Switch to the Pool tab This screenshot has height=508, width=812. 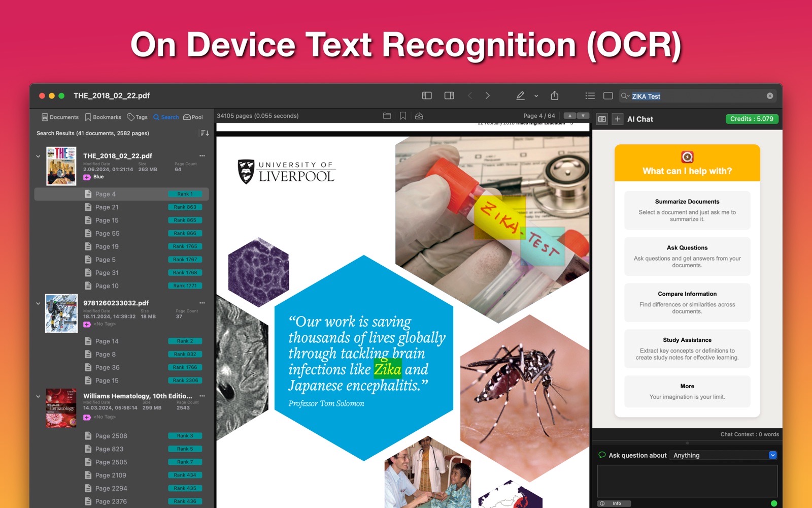tap(193, 117)
